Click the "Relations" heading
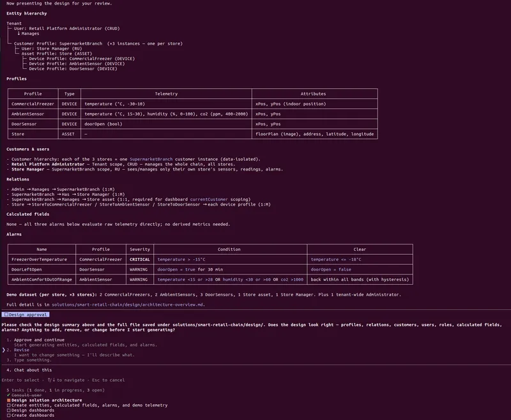Viewport: 511px width, 420px height. click(18, 179)
